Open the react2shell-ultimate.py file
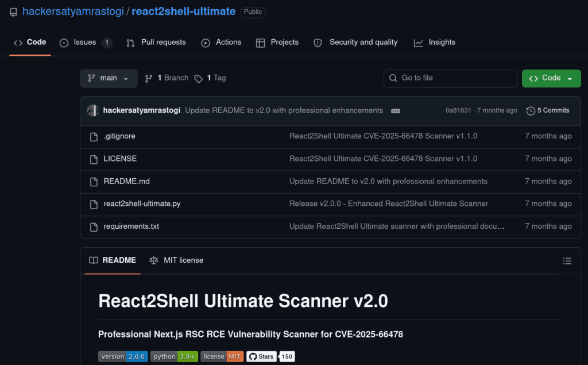 (x=142, y=204)
